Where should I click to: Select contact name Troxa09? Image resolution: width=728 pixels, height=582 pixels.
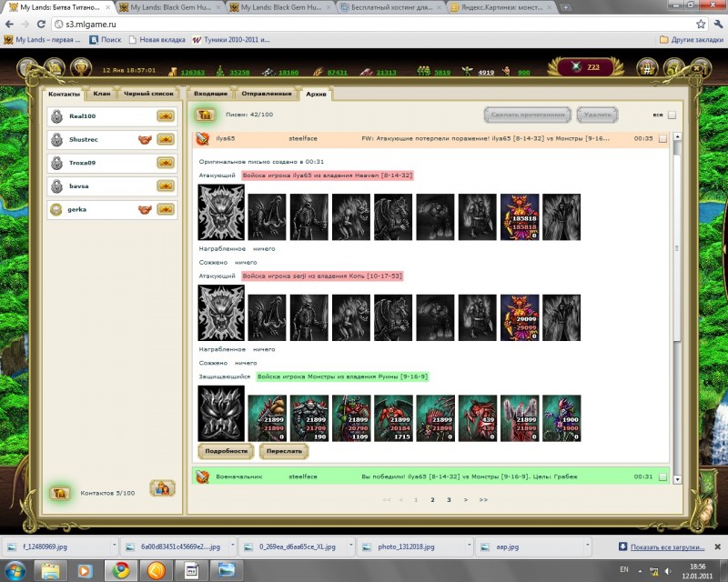tap(82, 163)
